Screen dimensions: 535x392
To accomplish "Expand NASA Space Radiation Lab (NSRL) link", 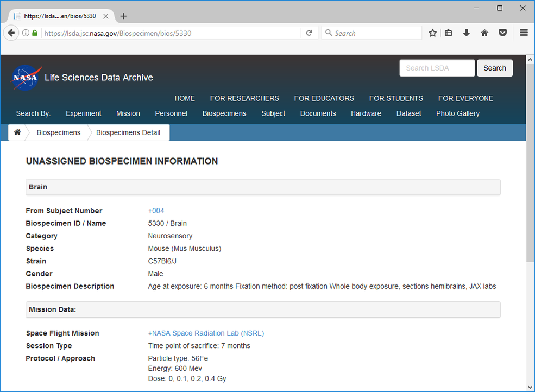I will coord(206,333).
